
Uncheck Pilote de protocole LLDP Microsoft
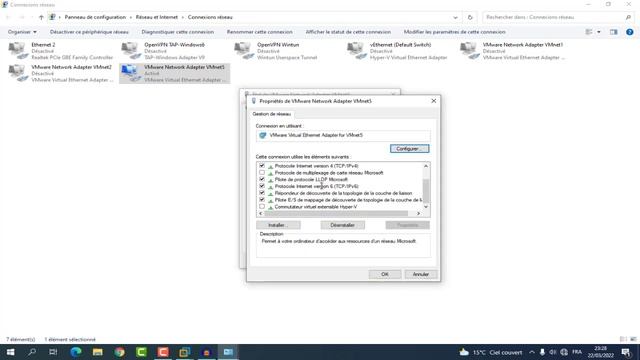tap(262, 179)
